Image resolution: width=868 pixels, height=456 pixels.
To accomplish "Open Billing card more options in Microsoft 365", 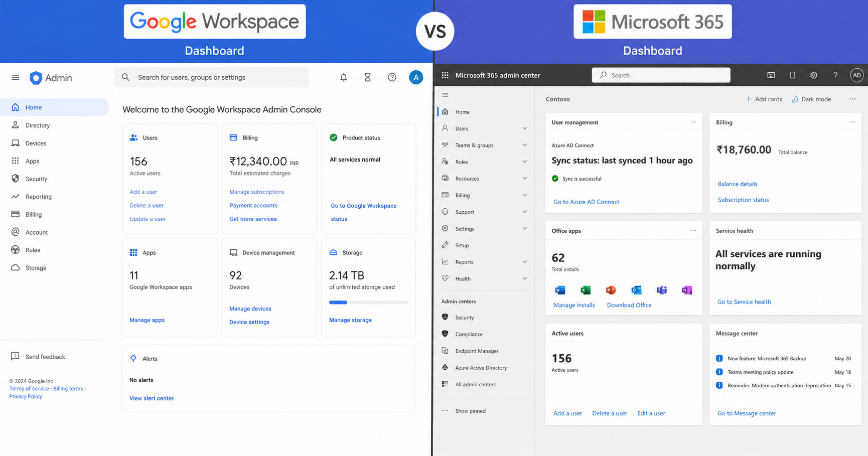I will tap(852, 122).
